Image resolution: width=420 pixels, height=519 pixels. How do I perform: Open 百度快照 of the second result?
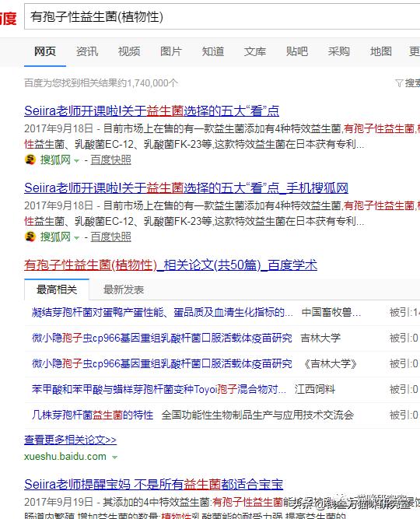pyautogui.click(x=111, y=237)
